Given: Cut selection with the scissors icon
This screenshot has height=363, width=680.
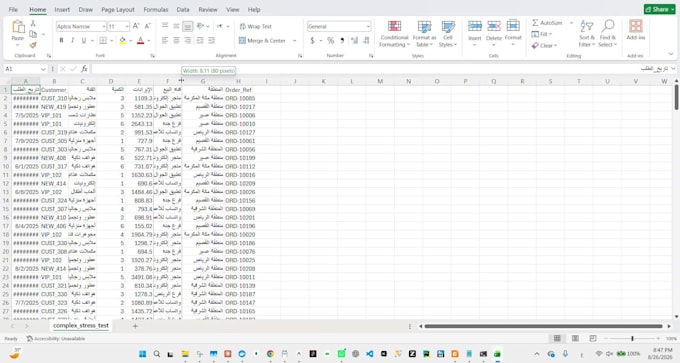Looking at the screenshot, I should pyautogui.click(x=33, y=24).
